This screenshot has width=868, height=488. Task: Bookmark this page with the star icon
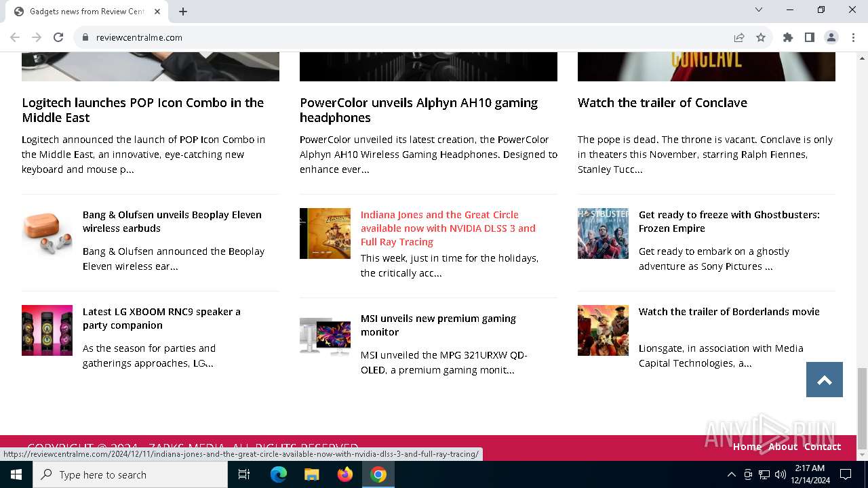point(761,37)
